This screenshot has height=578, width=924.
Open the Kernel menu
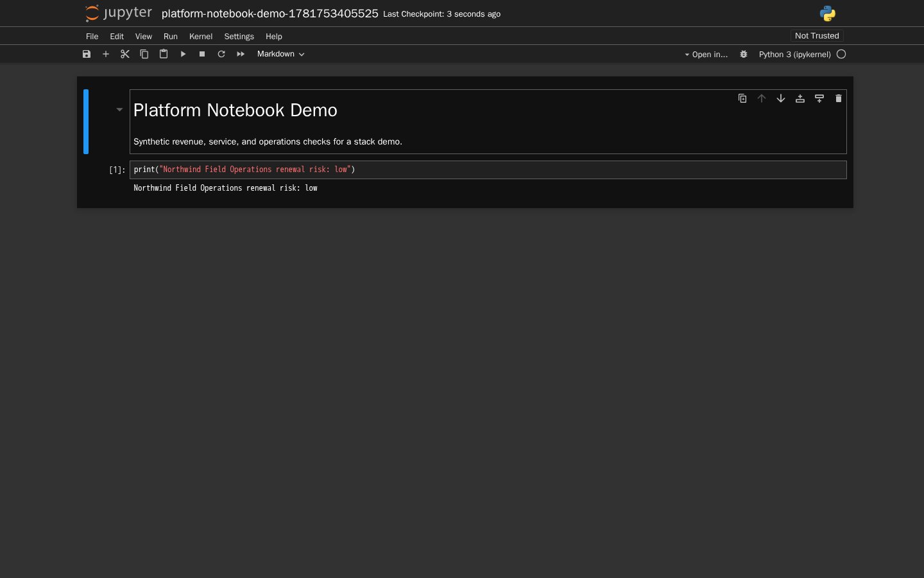[x=201, y=37]
